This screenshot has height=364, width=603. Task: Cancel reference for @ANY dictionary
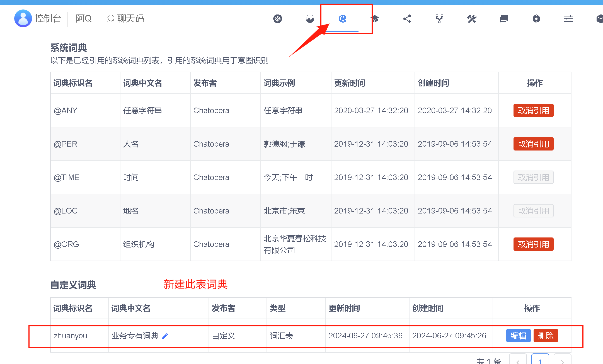click(x=533, y=111)
